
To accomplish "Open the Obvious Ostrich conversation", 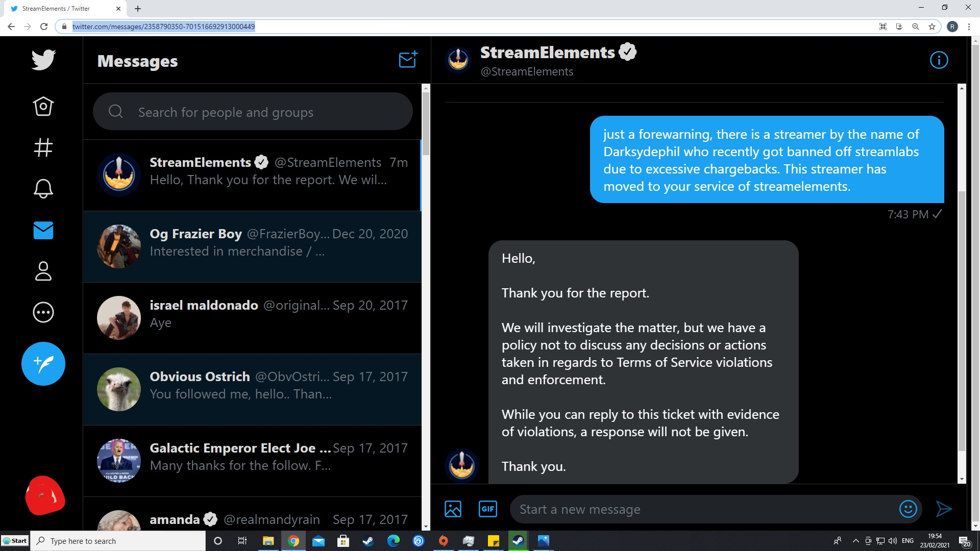I will point(252,389).
